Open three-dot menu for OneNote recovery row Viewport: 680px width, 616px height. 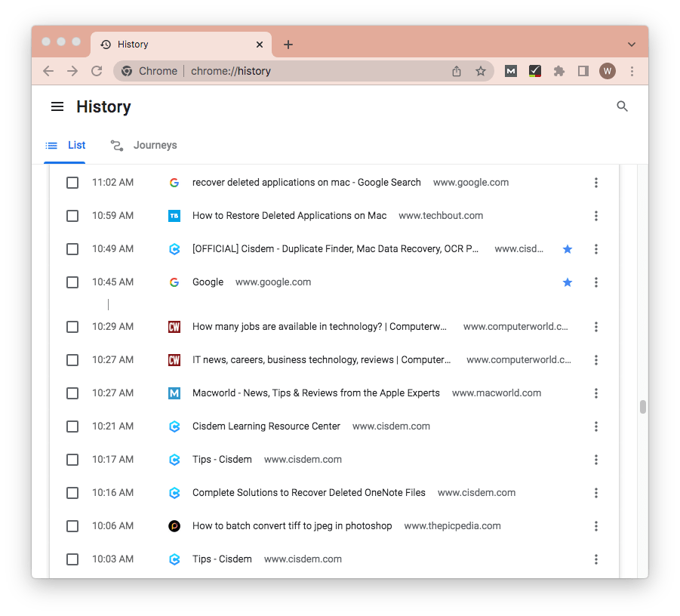click(596, 493)
